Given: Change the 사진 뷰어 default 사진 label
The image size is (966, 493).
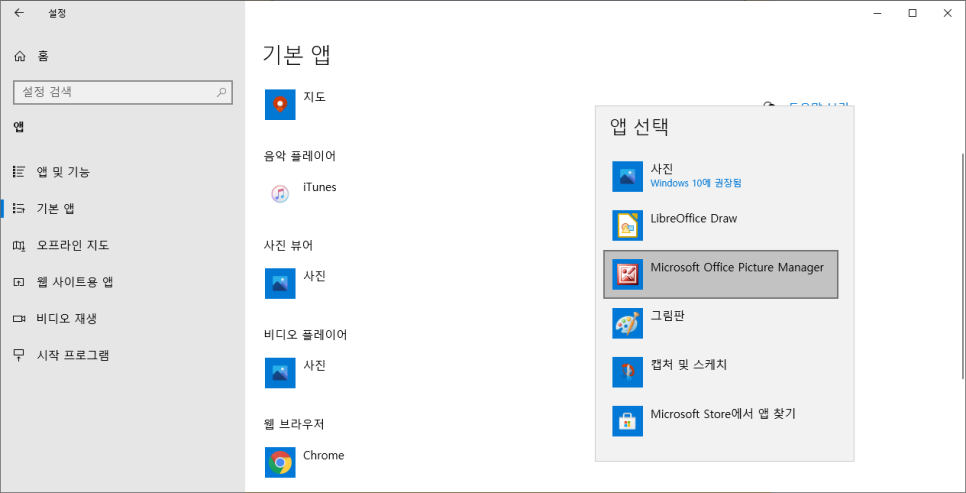Looking at the screenshot, I should pos(314,276).
